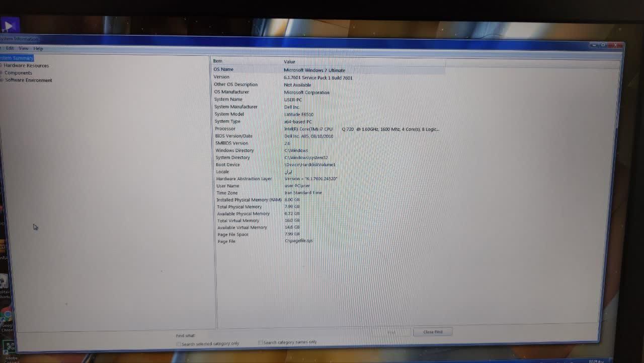The width and height of the screenshot is (644, 363).
Task: Click '\Device\HarddiskVolume1' value
Action: 310,165
